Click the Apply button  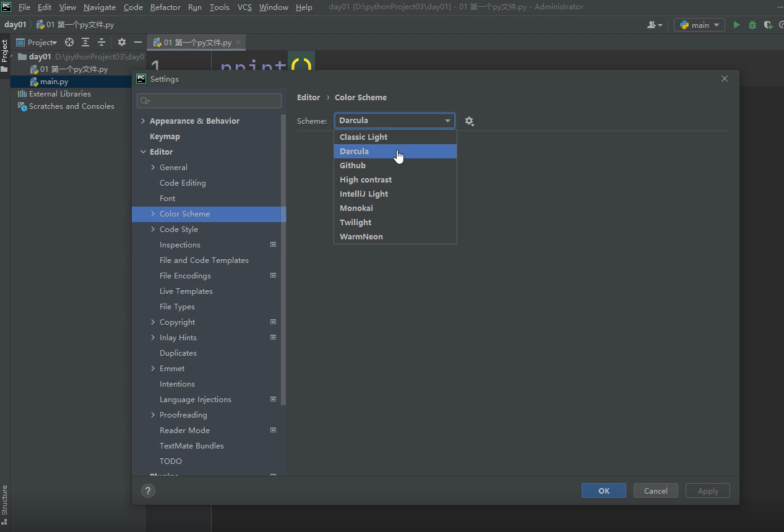point(708,491)
